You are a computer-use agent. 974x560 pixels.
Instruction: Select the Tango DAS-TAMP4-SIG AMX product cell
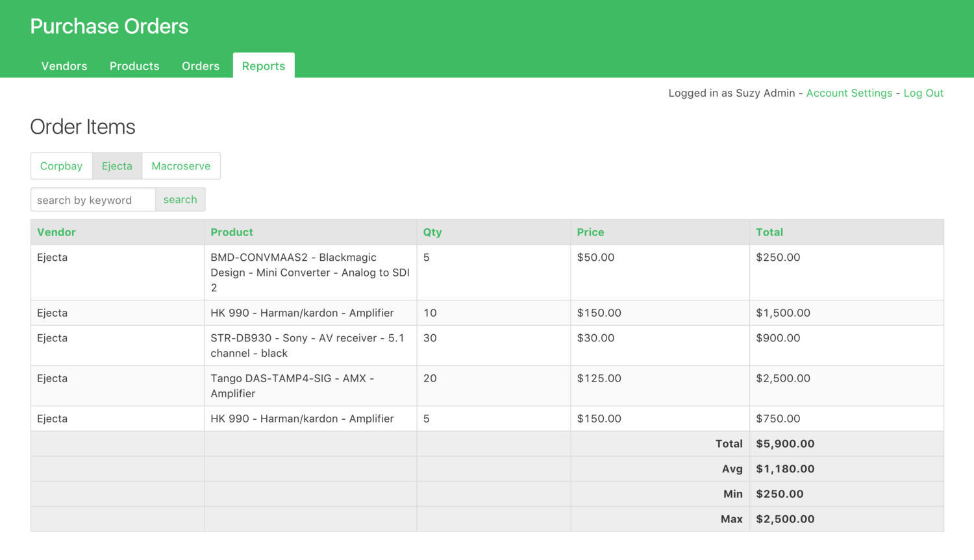(x=310, y=386)
